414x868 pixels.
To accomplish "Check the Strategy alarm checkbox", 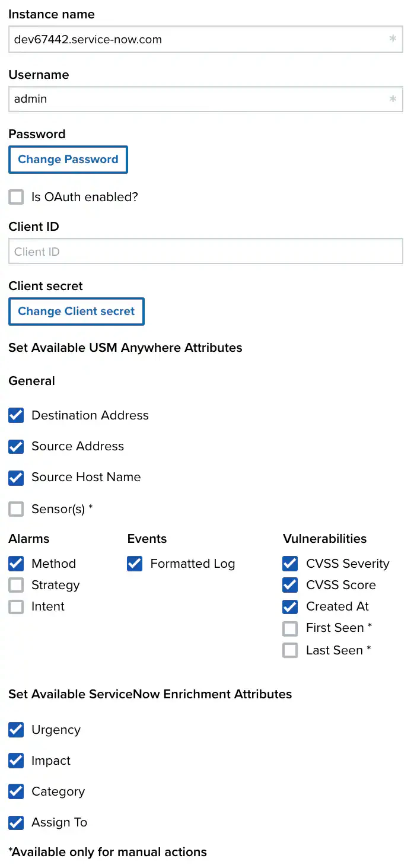I will click(16, 585).
